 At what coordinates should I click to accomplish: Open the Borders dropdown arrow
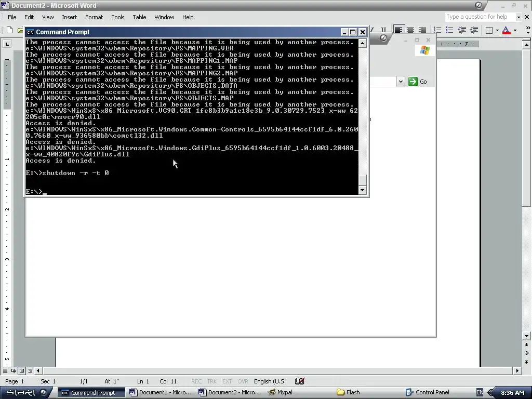coord(497,30)
